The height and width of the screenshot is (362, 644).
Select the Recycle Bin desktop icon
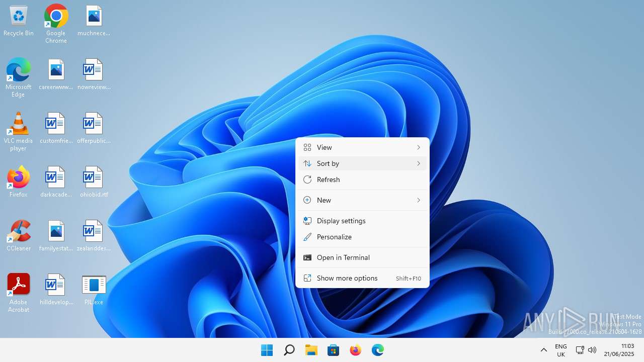tap(19, 21)
